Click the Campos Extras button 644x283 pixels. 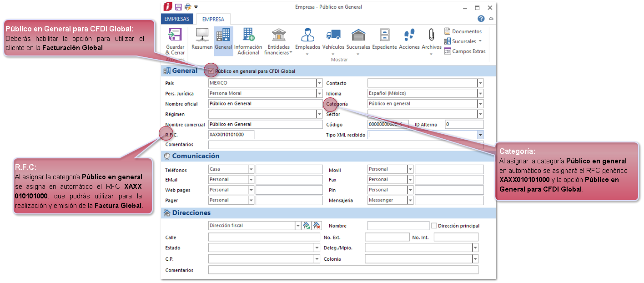click(x=465, y=51)
